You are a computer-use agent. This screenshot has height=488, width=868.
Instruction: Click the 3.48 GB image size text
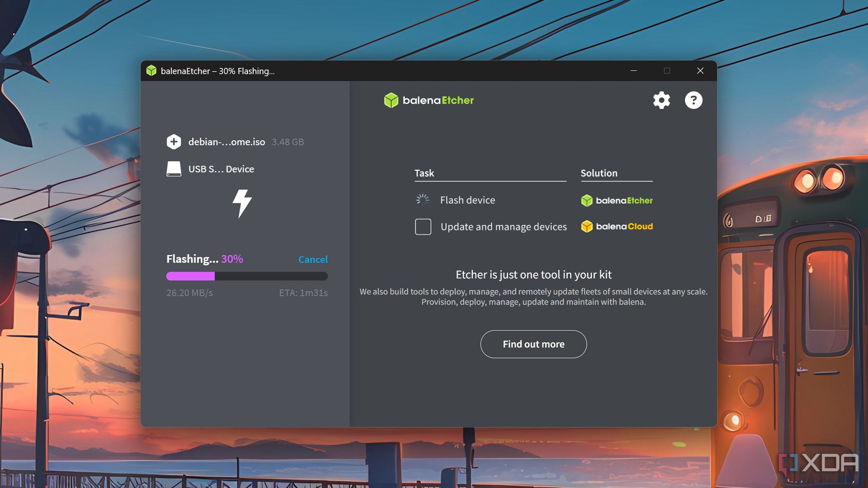[x=288, y=142]
